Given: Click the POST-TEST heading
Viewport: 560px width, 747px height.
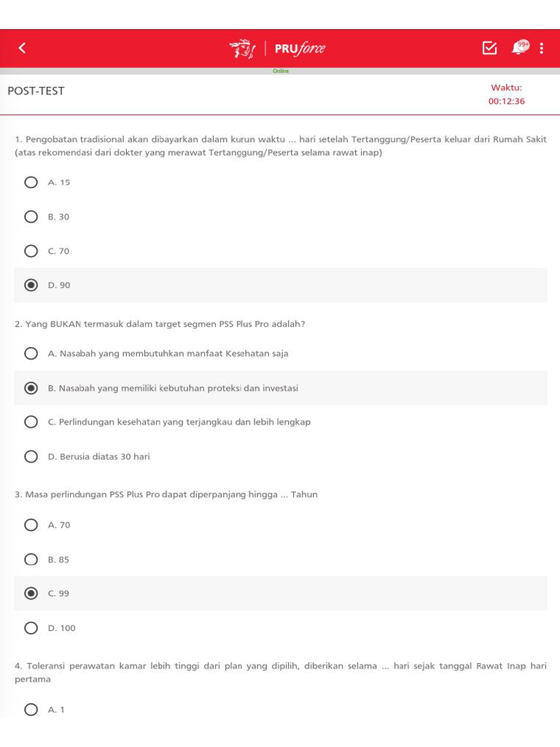Looking at the screenshot, I should (36, 91).
